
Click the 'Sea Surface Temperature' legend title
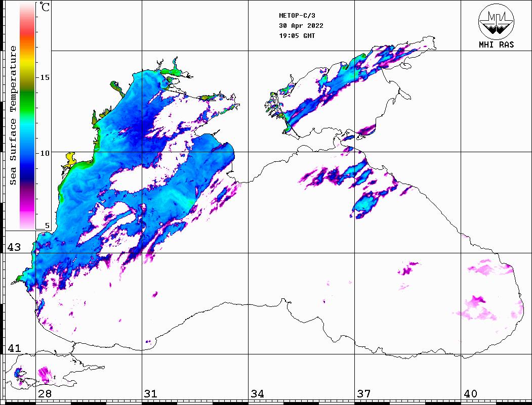13,115
